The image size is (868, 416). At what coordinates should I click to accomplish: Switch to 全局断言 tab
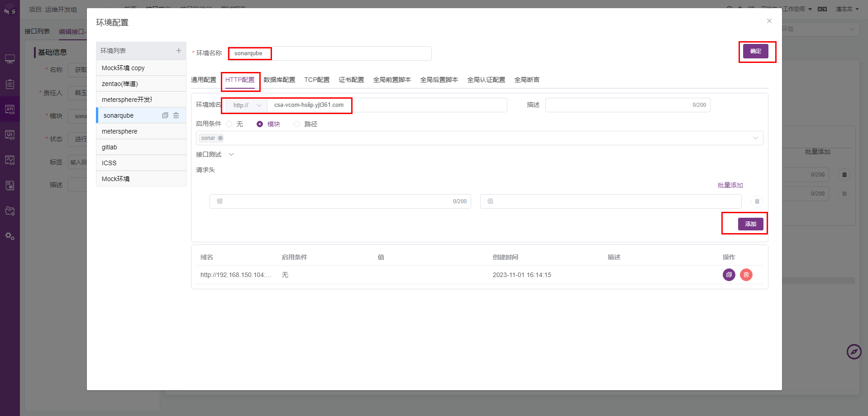tap(527, 80)
